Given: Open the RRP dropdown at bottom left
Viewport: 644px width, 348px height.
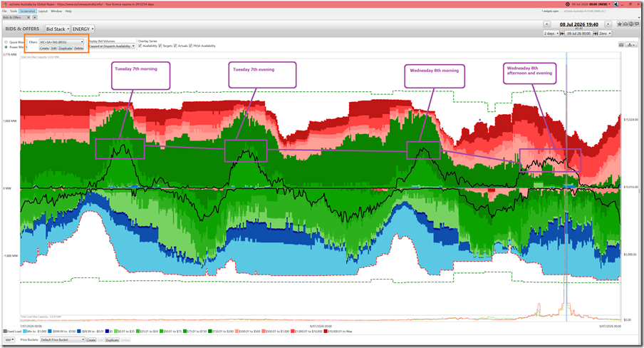Looking at the screenshot, I should 9,339.
